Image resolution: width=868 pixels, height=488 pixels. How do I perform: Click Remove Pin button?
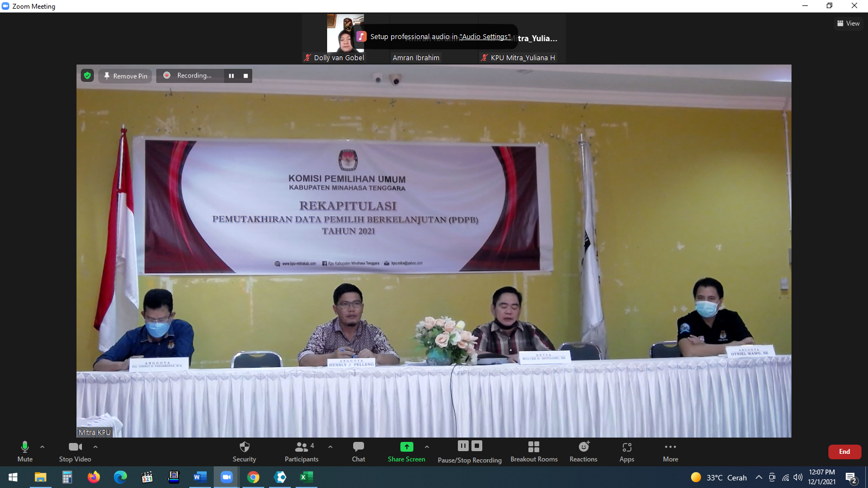(125, 76)
